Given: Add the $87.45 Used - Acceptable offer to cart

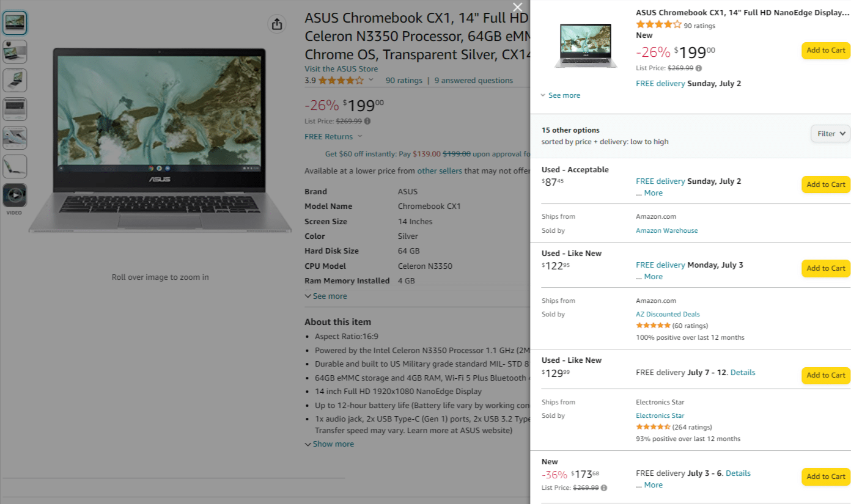Looking at the screenshot, I should click(x=825, y=184).
